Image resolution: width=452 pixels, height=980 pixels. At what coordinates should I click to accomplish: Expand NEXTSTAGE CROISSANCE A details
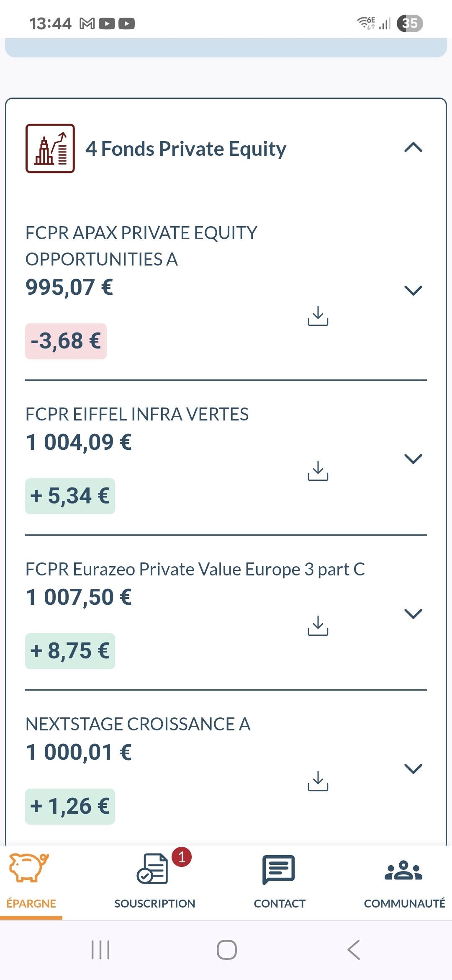coord(413,769)
